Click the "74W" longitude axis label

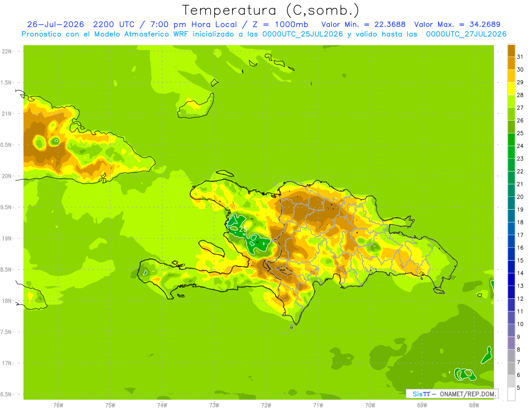162,405
